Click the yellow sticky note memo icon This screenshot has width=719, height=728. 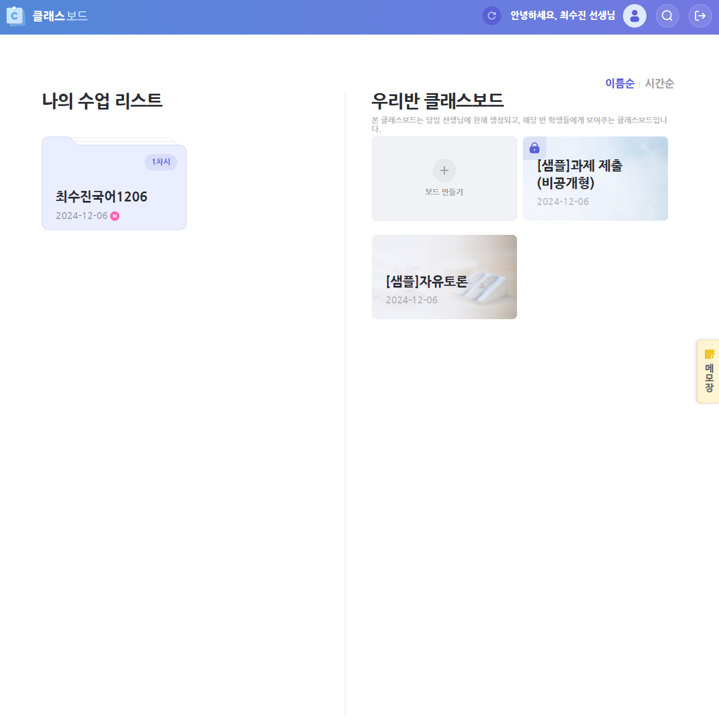pyautogui.click(x=709, y=354)
